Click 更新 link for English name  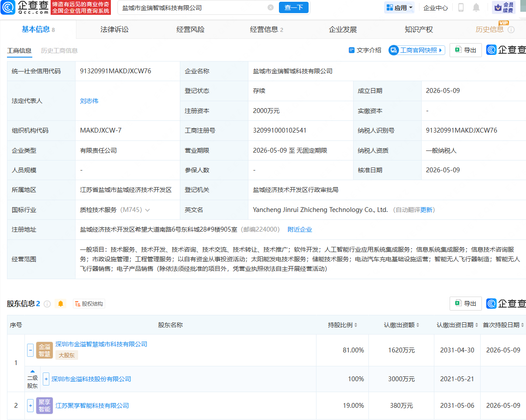point(426,210)
